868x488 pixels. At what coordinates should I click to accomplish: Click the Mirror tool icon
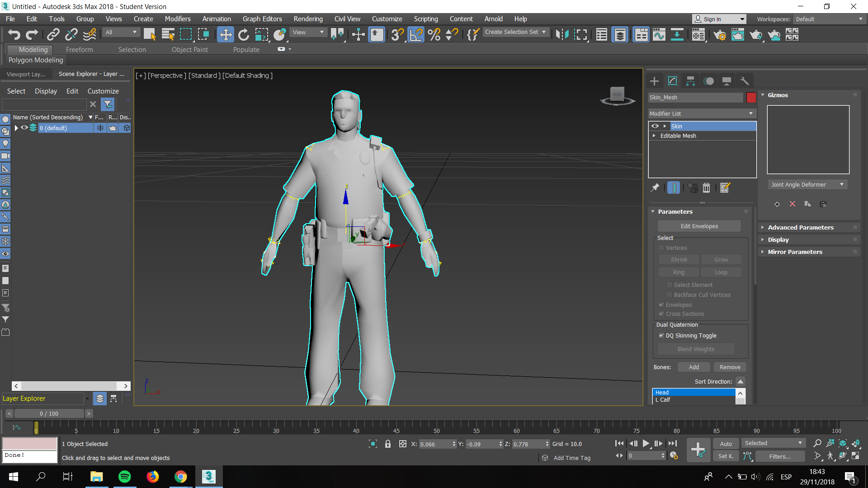562,35
